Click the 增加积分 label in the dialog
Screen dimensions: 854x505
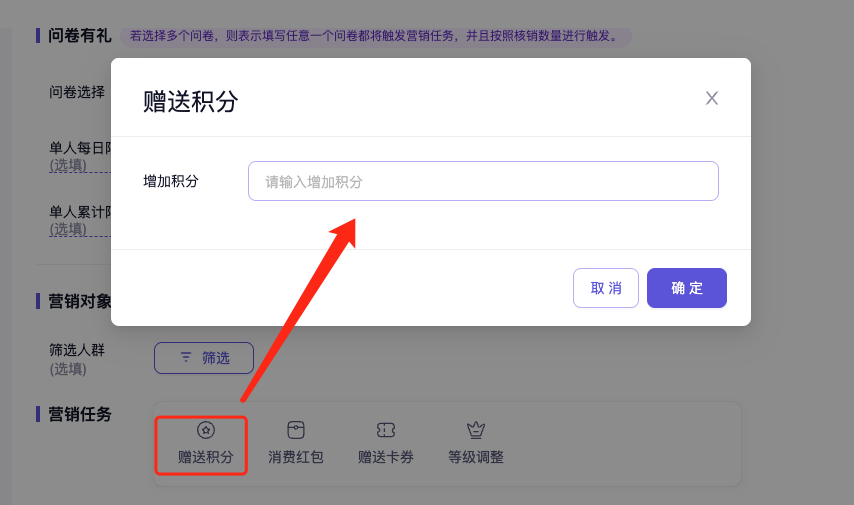tap(171, 181)
